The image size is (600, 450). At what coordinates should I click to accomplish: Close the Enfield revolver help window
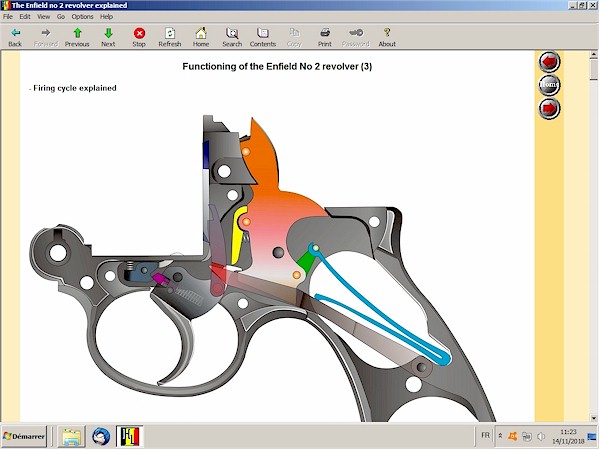(x=592, y=5)
